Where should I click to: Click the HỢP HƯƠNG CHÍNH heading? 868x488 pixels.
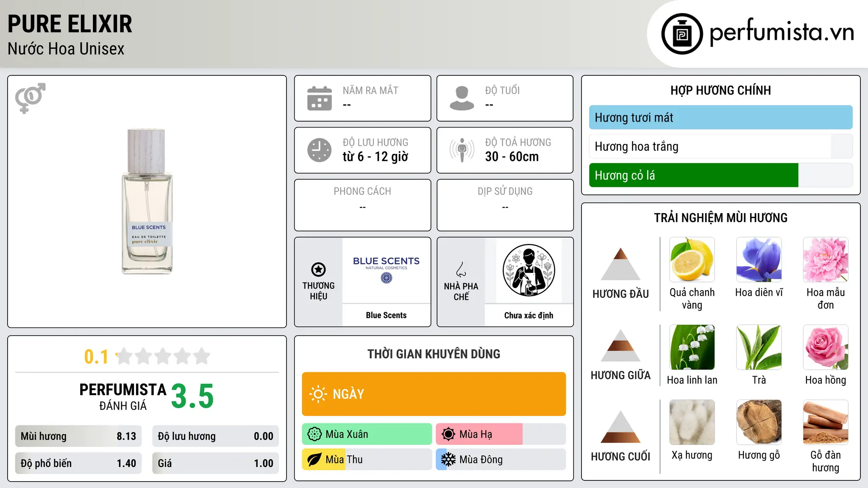721,90
